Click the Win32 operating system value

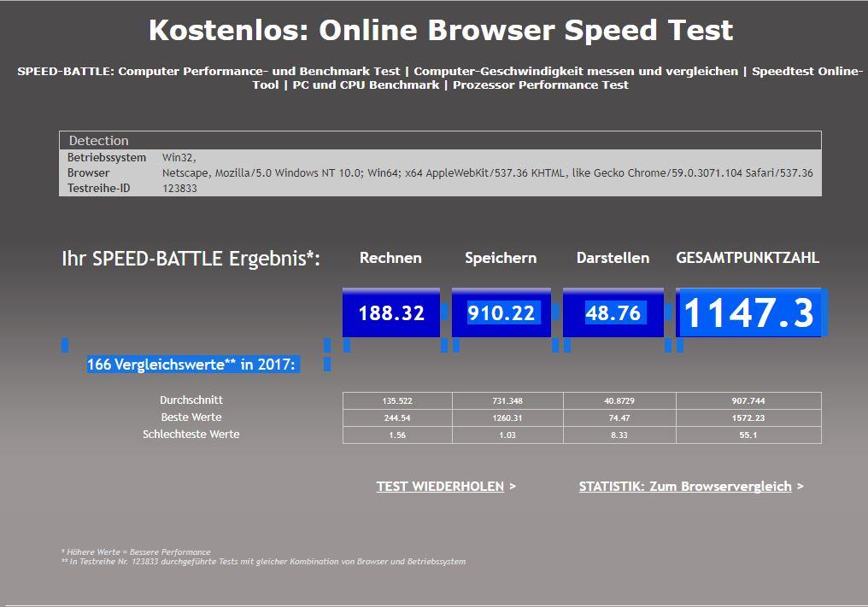179,158
